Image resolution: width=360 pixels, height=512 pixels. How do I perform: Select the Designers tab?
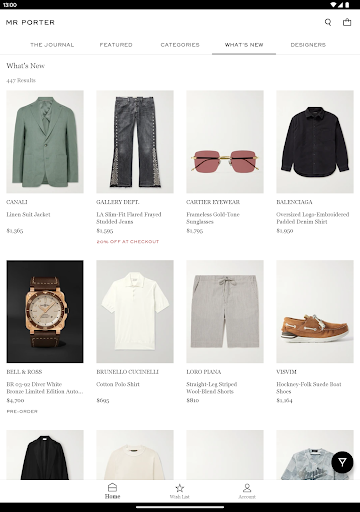308,45
